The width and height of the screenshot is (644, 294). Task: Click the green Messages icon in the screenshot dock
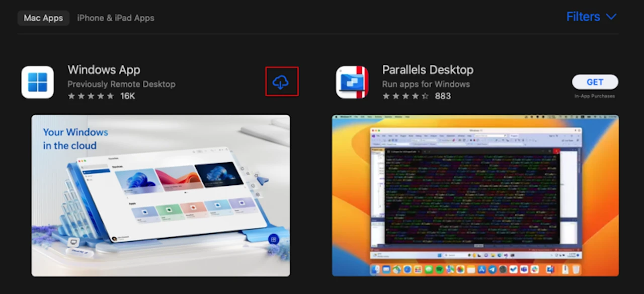pos(429,270)
